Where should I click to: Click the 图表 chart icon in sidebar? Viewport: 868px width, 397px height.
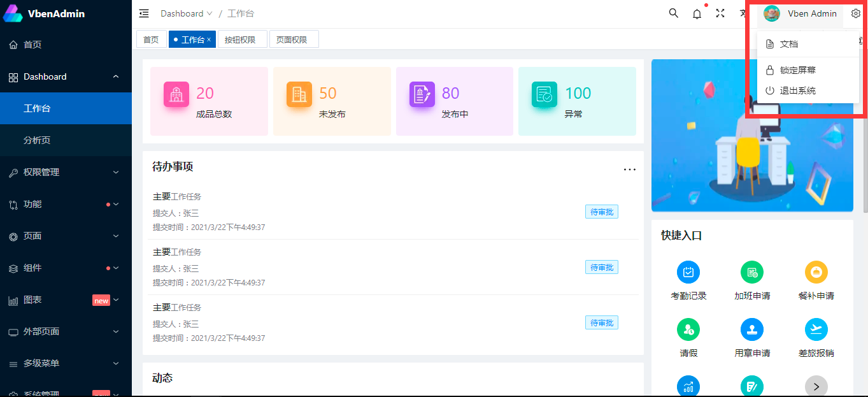click(13, 300)
